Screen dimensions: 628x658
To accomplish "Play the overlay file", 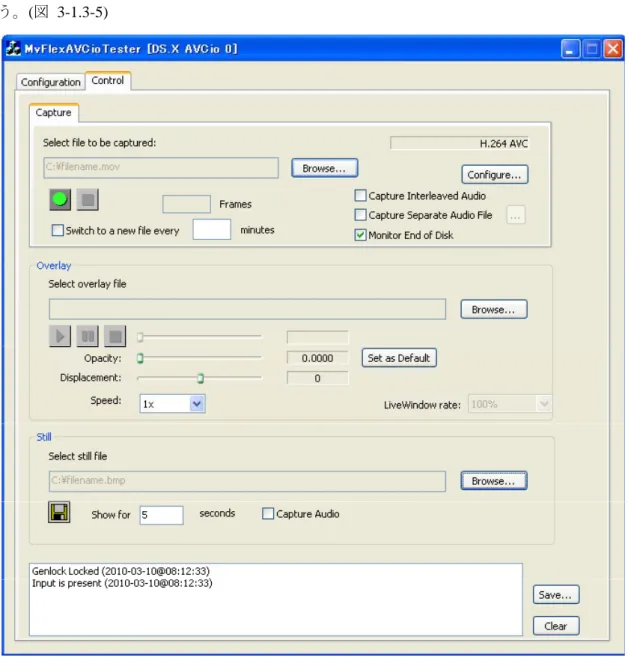I will coord(60,336).
